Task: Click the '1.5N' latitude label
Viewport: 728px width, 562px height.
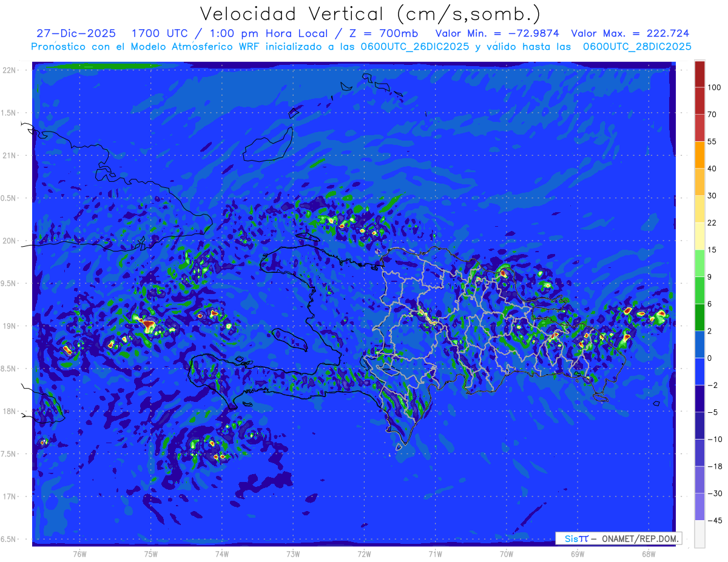Action: click(x=10, y=113)
